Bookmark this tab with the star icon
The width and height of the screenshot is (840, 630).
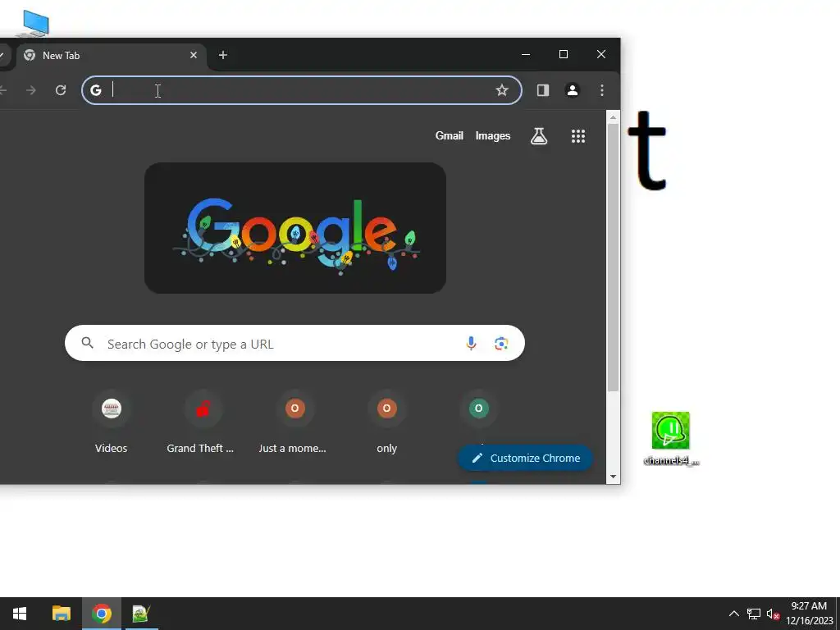click(501, 90)
